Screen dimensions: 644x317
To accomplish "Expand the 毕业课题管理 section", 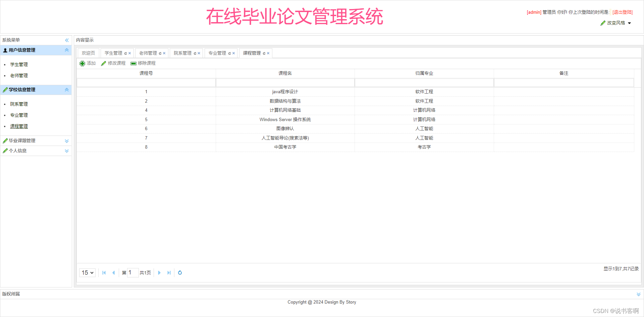I will (67, 141).
